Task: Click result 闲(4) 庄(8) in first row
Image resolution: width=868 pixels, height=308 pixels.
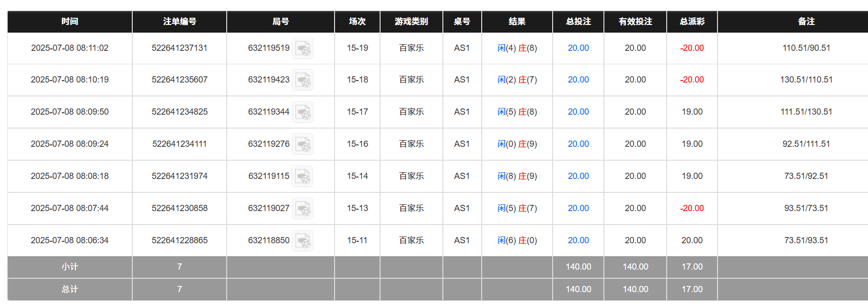Action: click(517, 48)
